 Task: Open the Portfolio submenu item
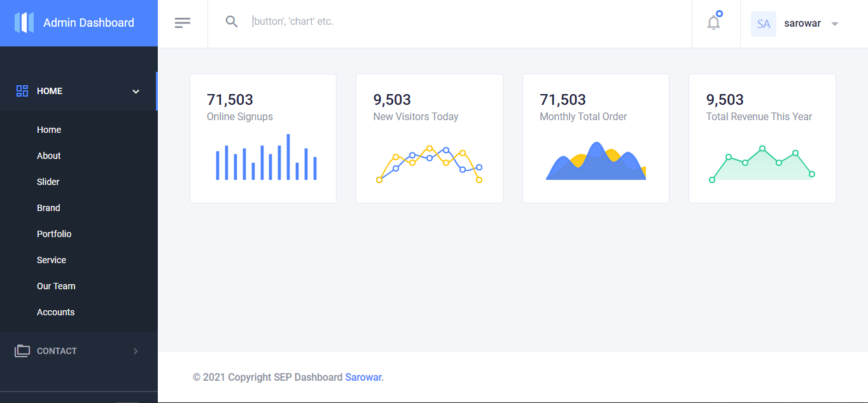[54, 234]
